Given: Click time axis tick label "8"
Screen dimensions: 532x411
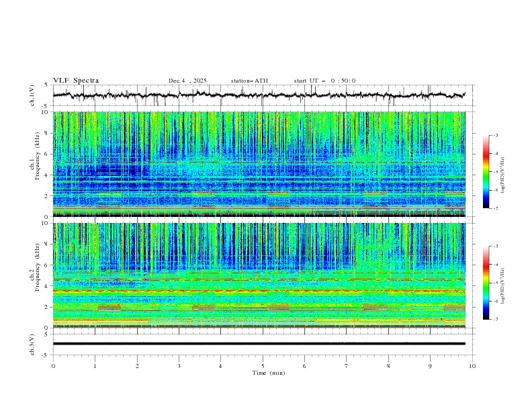Looking at the screenshot, I should [x=388, y=366].
